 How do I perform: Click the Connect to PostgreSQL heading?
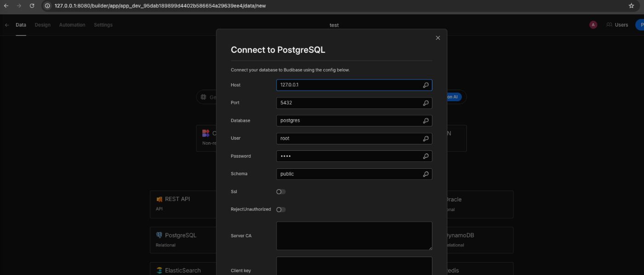pyautogui.click(x=278, y=50)
